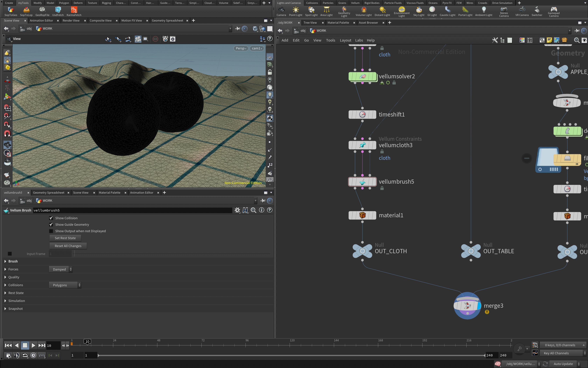Search parameters with the magnifier icon

pyautogui.click(x=253, y=210)
